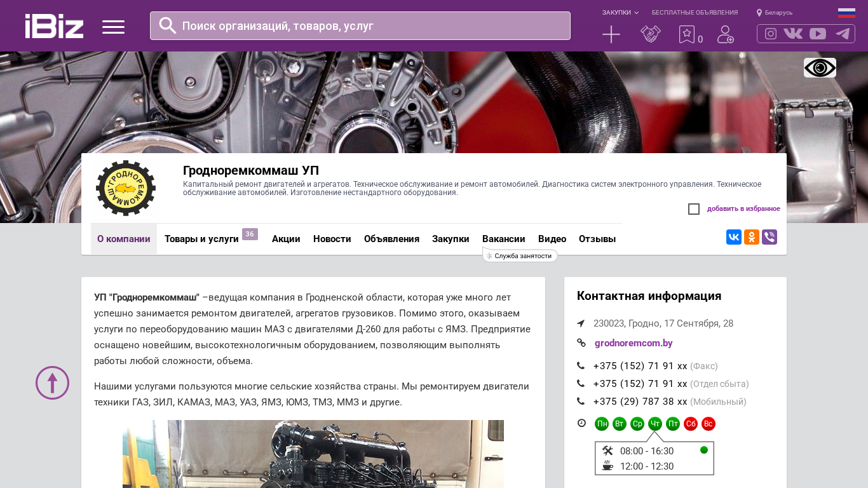Select Saturday (Сб) schedule circle
This screenshot has height=488, width=868.
click(x=691, y=424)
